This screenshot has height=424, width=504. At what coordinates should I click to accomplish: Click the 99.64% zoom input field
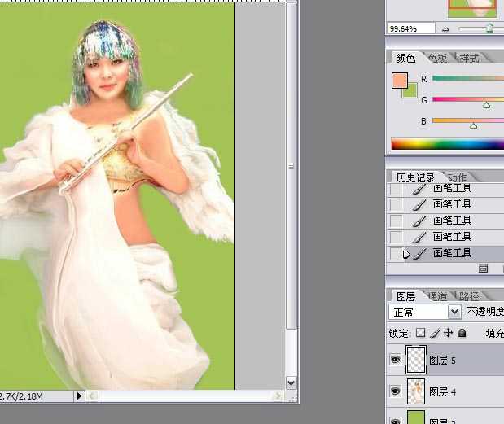[412, 28]
